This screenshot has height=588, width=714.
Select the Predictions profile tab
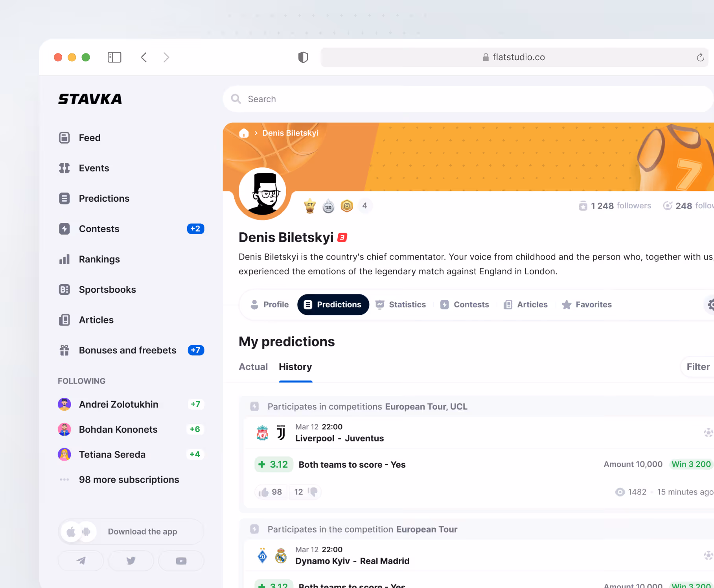tap(333, 305)
